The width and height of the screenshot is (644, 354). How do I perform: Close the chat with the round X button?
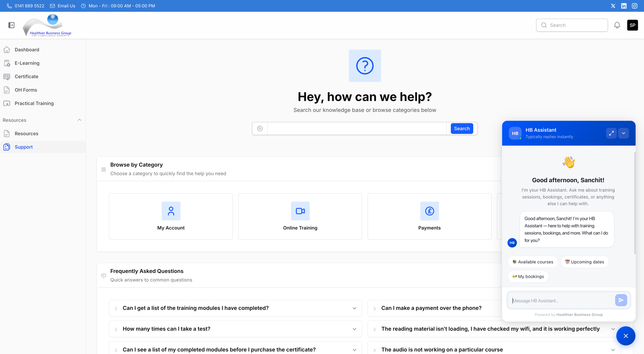pos(626,336)
